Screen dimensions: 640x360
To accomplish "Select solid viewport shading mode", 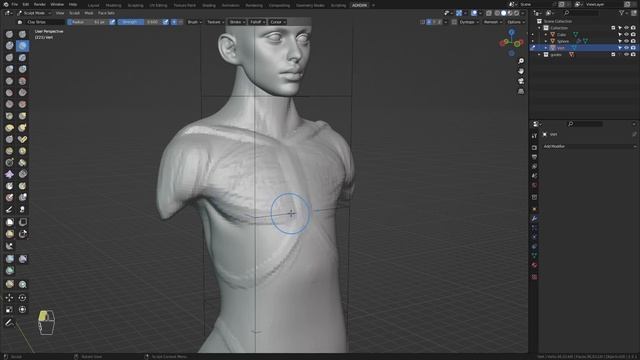I will pyautogui.click(x=503, y=13).
